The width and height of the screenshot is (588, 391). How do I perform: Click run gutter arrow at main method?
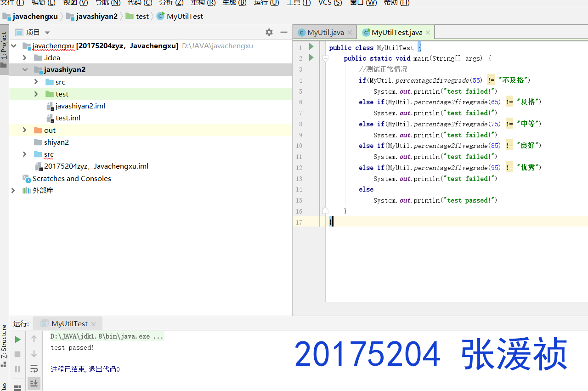tap(311, 58)
